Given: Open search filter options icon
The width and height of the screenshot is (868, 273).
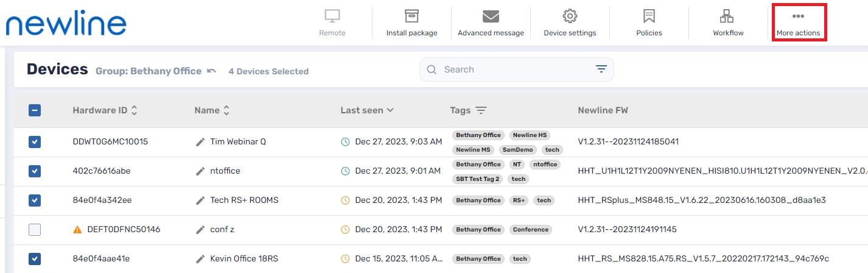Looking at the screenshot, I should (601, 69).
